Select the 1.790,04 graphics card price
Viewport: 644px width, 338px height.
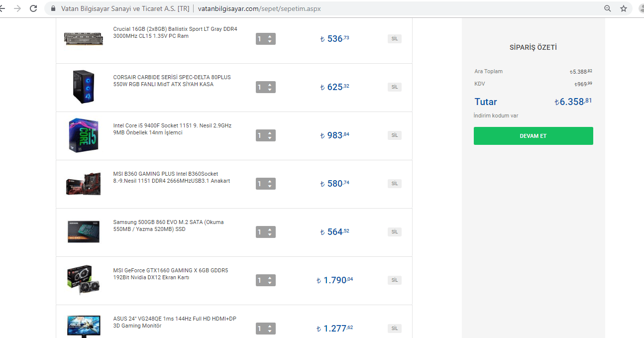[x=334, y=280]
